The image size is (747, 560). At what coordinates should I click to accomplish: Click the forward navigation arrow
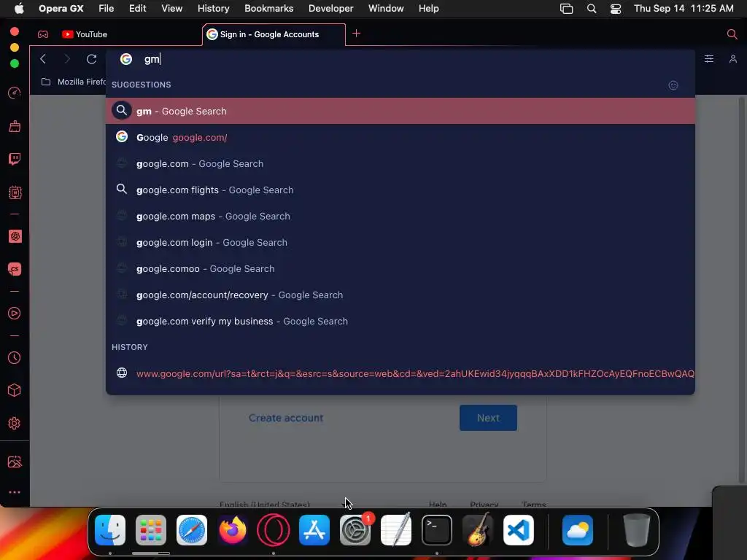(66, 59)
